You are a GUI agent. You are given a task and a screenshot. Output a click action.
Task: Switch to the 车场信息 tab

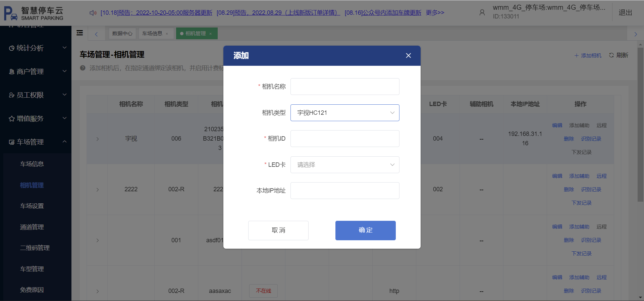click(152, 34)
